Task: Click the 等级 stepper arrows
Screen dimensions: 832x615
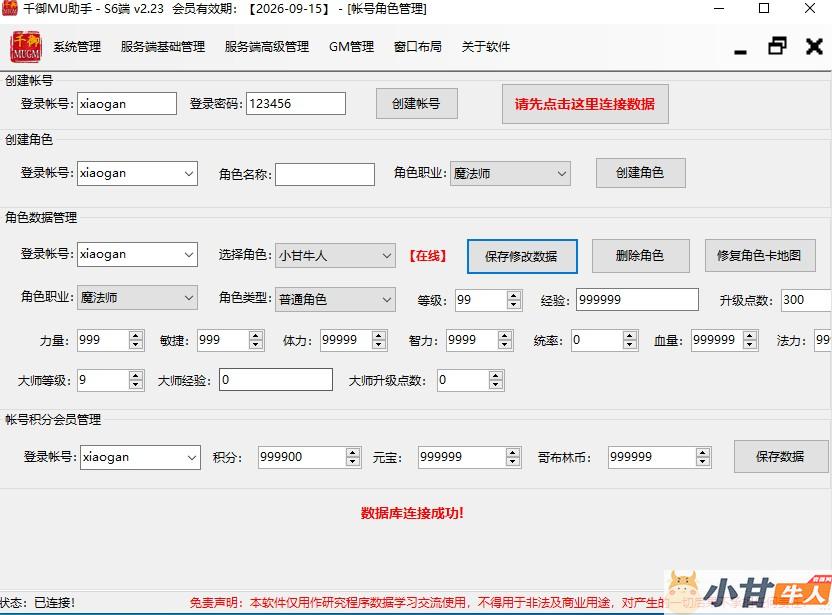Action: (513, 300)
